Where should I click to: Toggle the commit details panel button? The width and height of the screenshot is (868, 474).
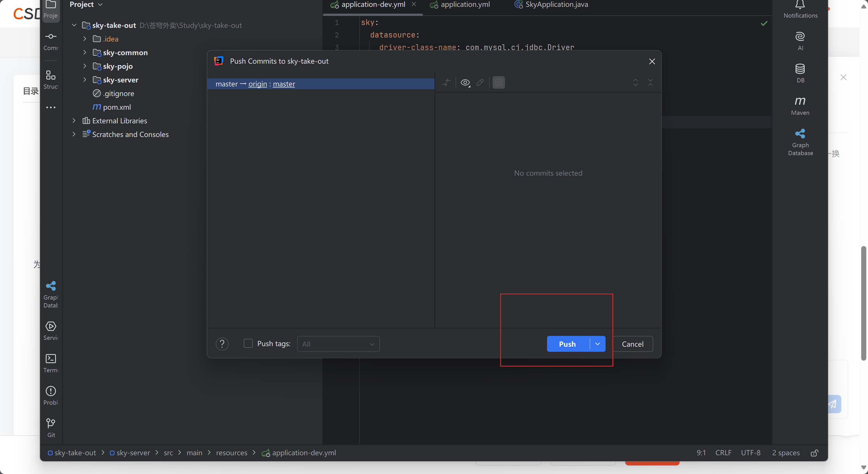pos(498,83)
